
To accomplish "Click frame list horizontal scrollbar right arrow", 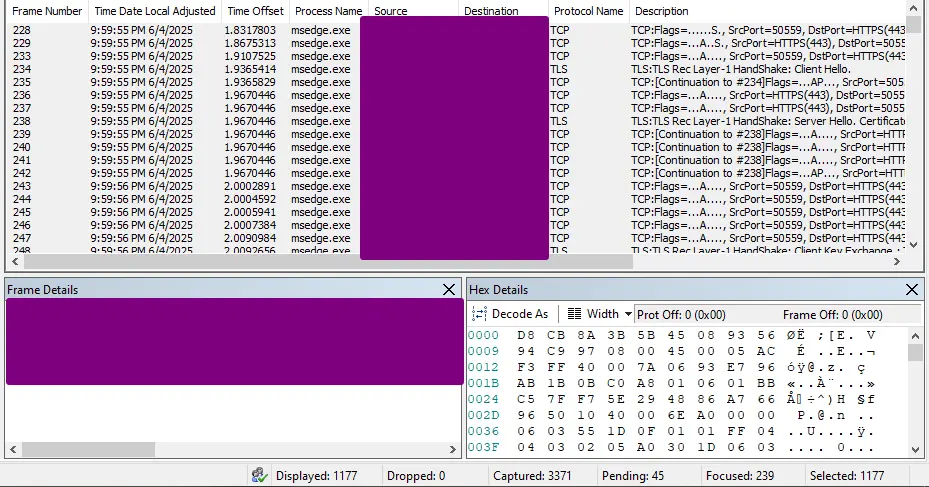I will coord(897,261).
